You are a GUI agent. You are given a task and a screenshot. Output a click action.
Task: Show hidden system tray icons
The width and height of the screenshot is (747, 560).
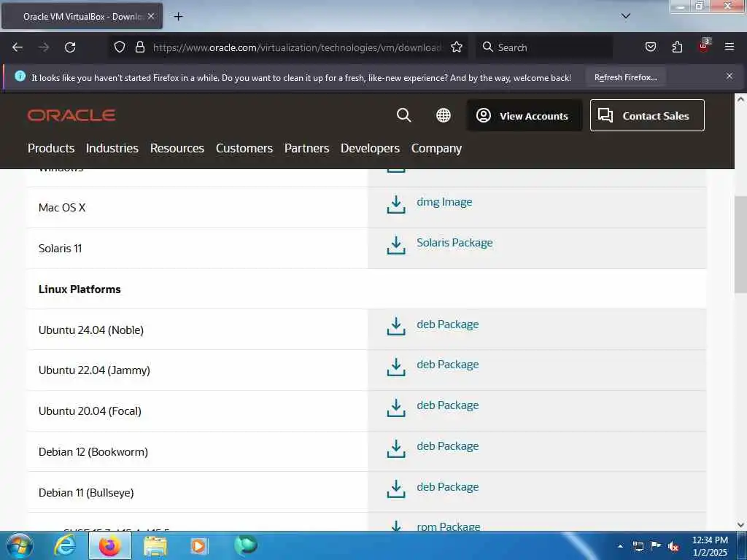coord(620,546)
